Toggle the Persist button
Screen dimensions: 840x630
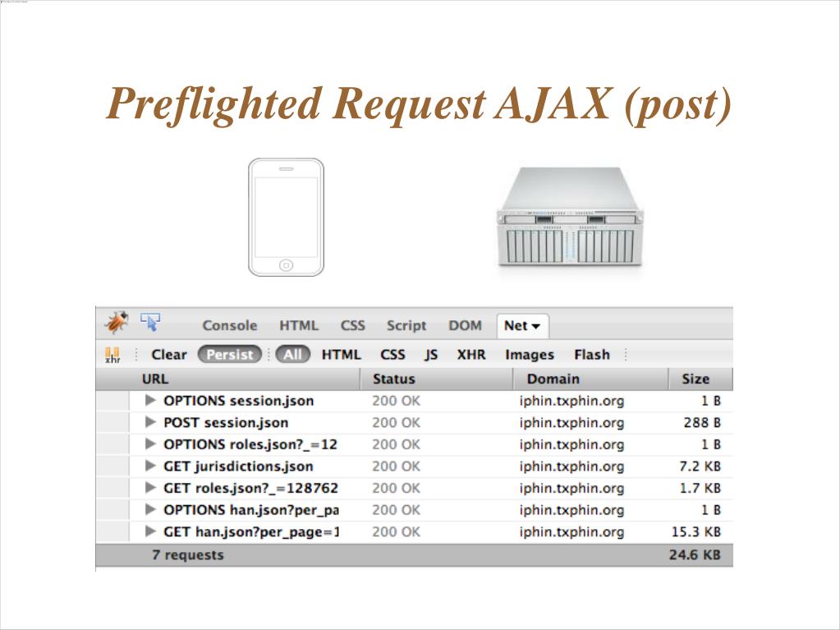[x=229, y=355]
